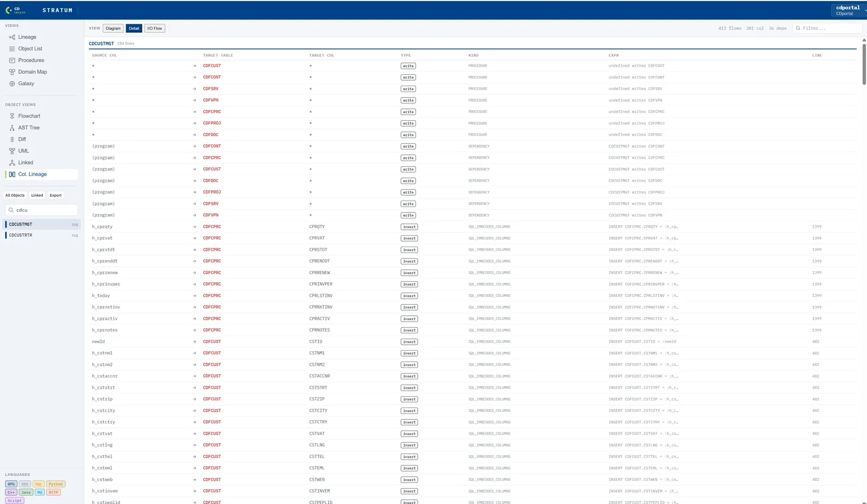Image resolution: width=867 pixels, height=504 pixels.
Task: Toggle the SQL language filter
Action: (38, 484)
